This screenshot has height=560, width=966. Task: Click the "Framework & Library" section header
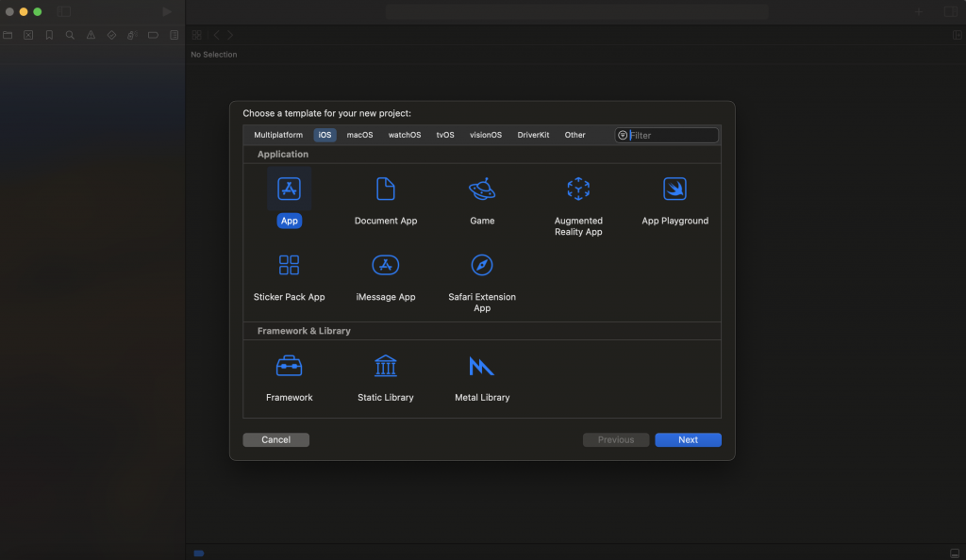[x=304, y=331]
